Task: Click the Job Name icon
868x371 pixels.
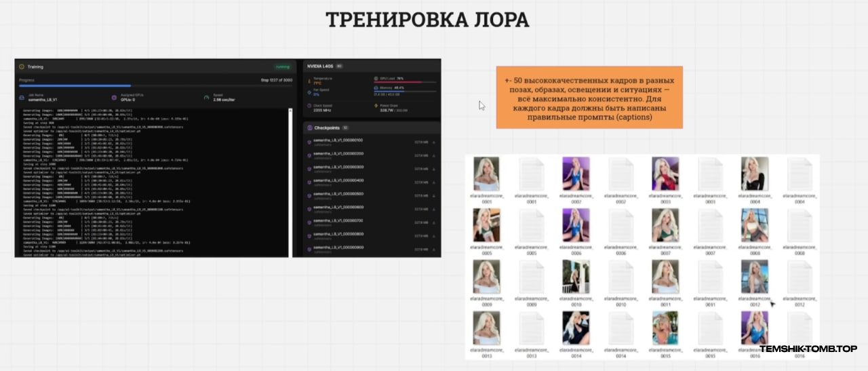Action: [x=22, y=98]
